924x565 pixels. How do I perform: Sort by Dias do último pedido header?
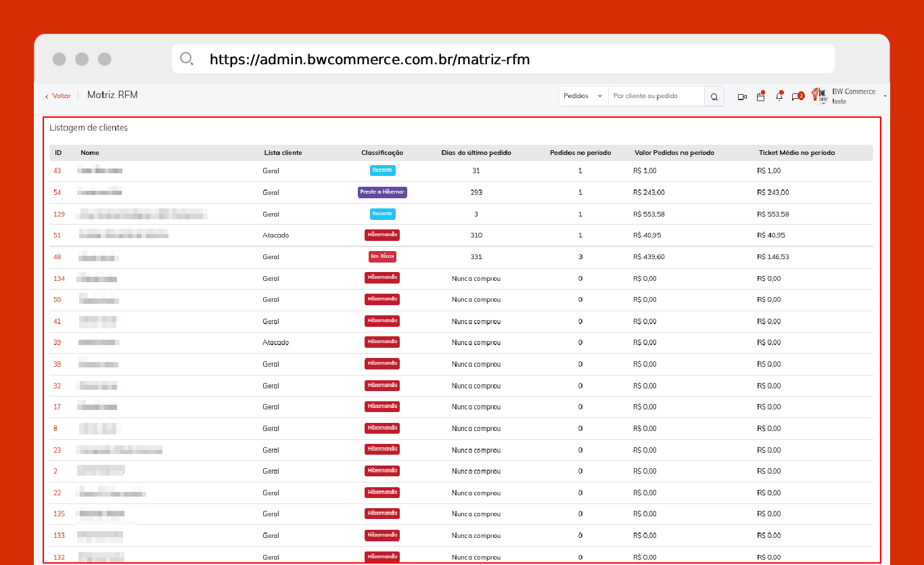(x=476, y=153)
